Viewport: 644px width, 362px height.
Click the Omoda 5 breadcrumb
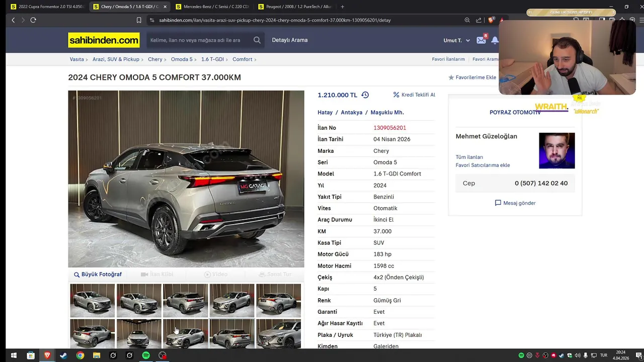tap(182, 59)
